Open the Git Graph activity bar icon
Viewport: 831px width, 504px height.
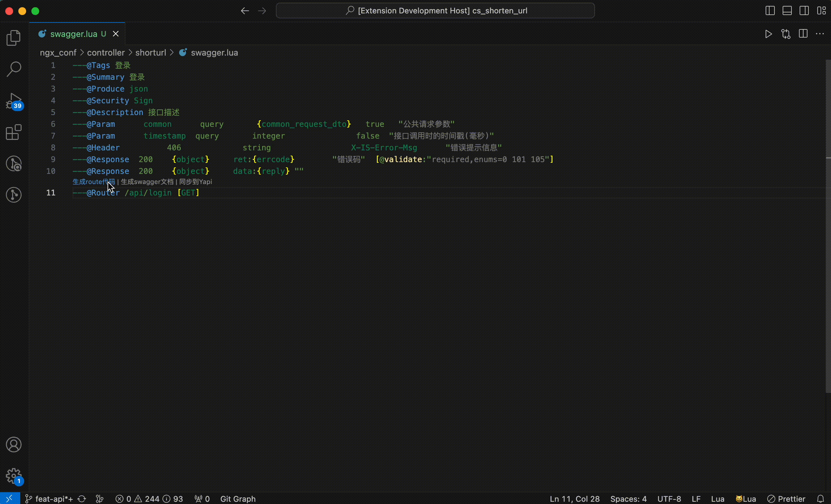[x=13, y=195]
